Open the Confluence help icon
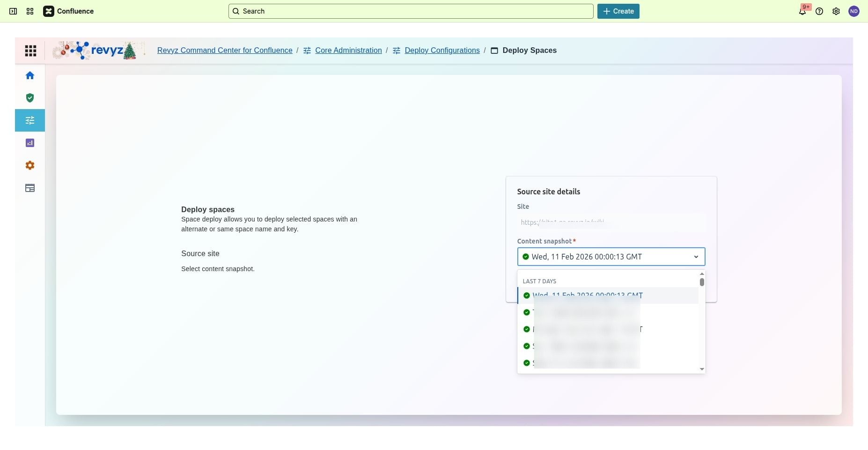This screenshot has height=450, width=868. 819,11
